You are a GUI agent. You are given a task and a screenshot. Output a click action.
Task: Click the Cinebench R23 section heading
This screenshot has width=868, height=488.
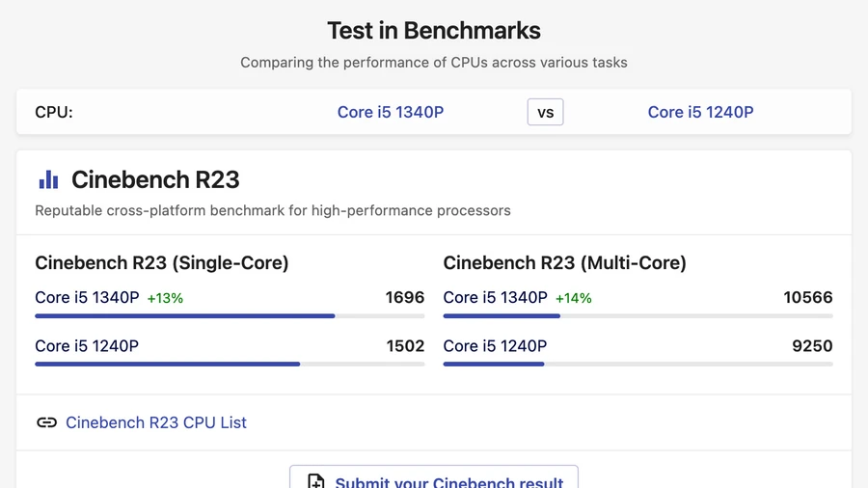point(155,179)
